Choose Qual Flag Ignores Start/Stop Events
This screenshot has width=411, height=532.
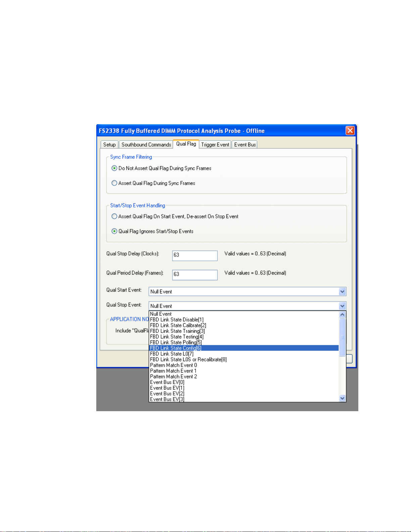pyautogui.click(x=152, y=231)
